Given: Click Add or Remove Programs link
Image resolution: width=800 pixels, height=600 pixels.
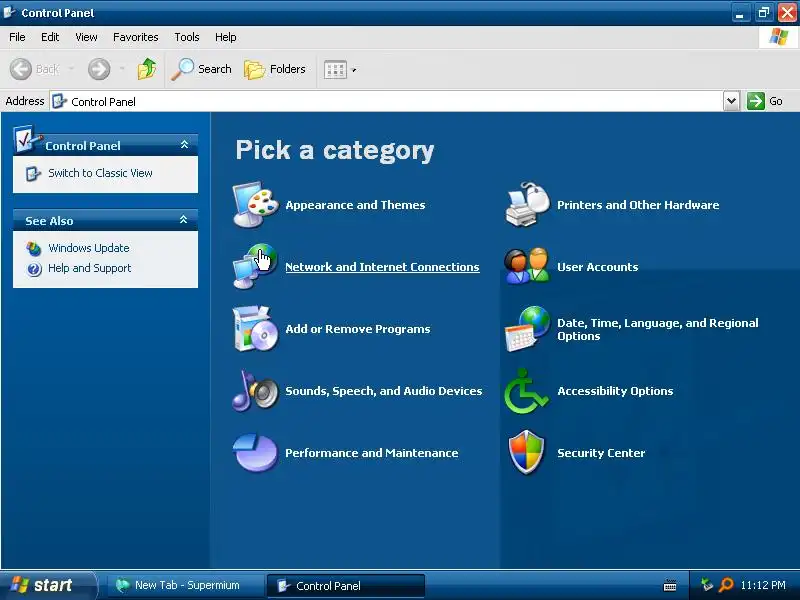Looking at the screenshot, I should click(358, 329).
